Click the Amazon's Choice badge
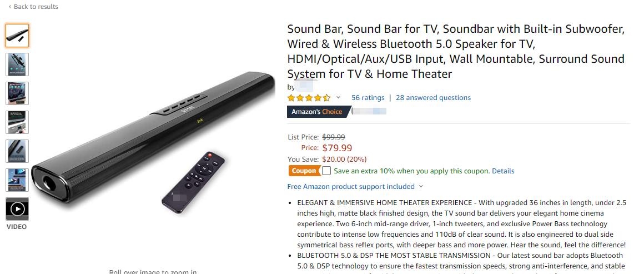Screen dimensions: 644x274 click(x=317, y=112)
